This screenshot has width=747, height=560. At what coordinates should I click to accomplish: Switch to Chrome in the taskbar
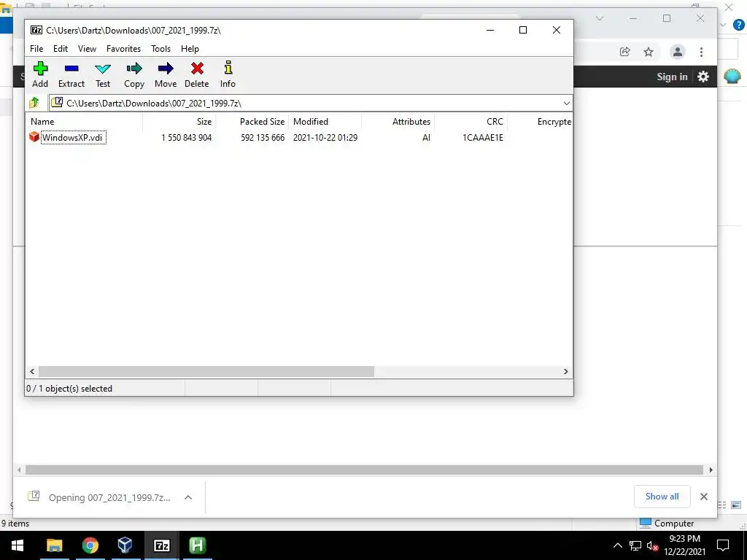[x=90, y=545]
